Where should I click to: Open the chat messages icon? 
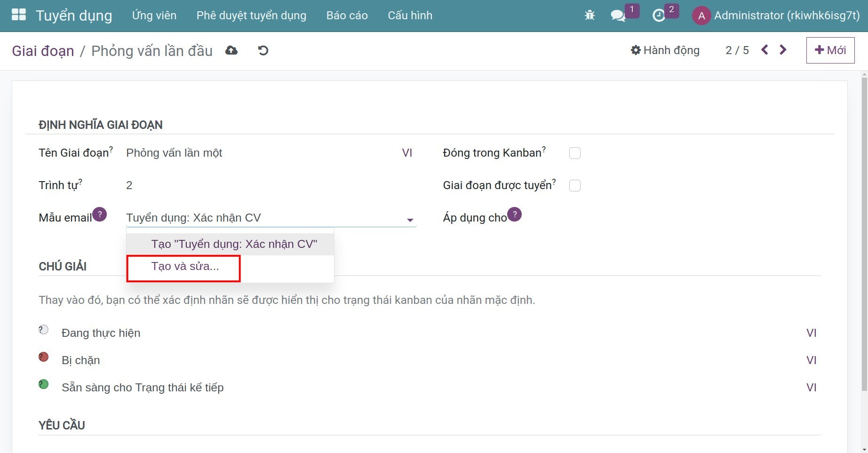(x=618, y=16)
